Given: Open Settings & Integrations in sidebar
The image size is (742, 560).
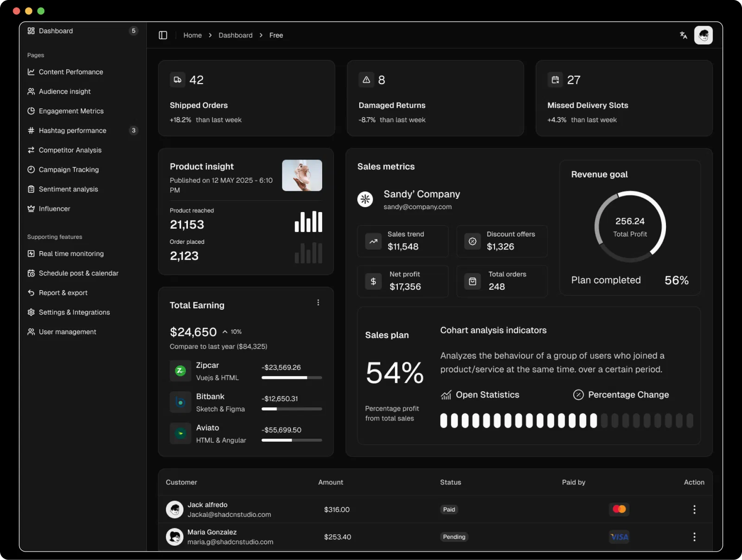Looking at the screenshot, I should click(74, 312).
